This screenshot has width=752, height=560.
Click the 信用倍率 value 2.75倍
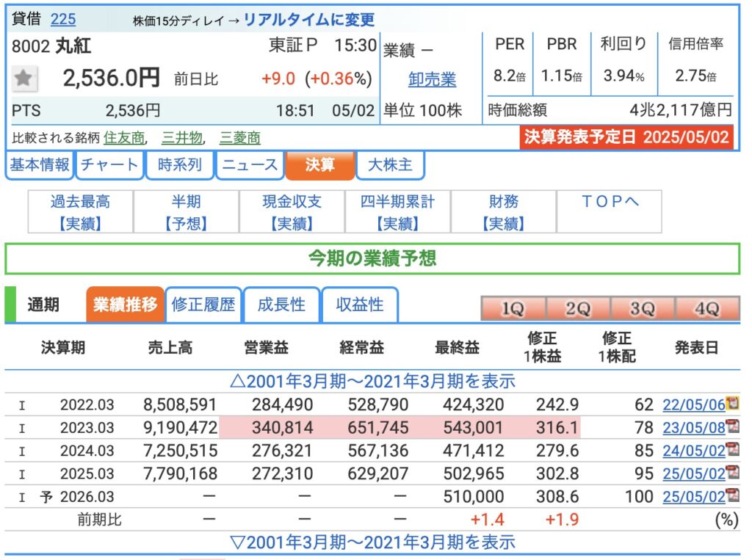click(x=695, y=76)
